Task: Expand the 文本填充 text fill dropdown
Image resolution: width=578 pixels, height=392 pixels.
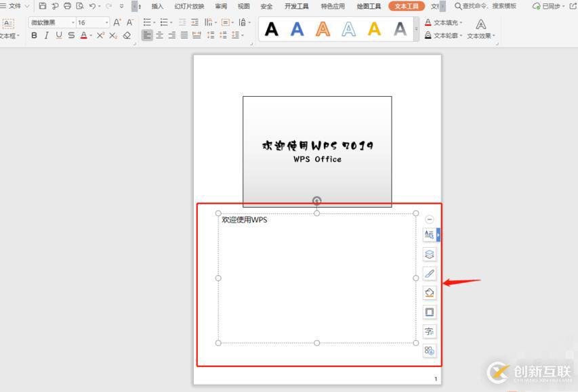Action: pyautogui.click(x=461, y=22)
